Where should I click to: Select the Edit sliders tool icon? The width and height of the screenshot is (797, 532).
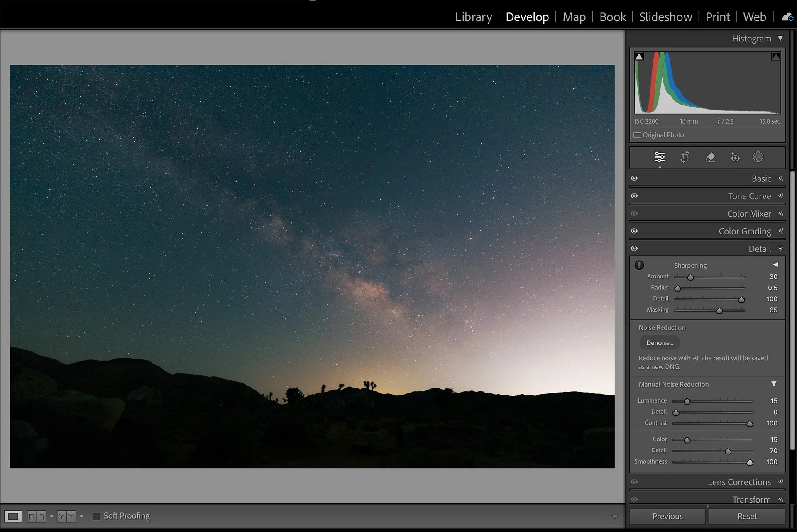coord(659,157)
